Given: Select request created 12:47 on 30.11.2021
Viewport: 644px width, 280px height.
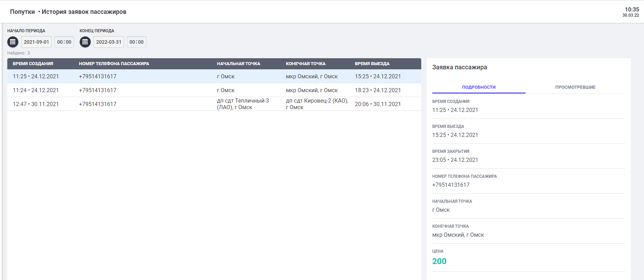Looking at the screenshot, I should (36, 104).
